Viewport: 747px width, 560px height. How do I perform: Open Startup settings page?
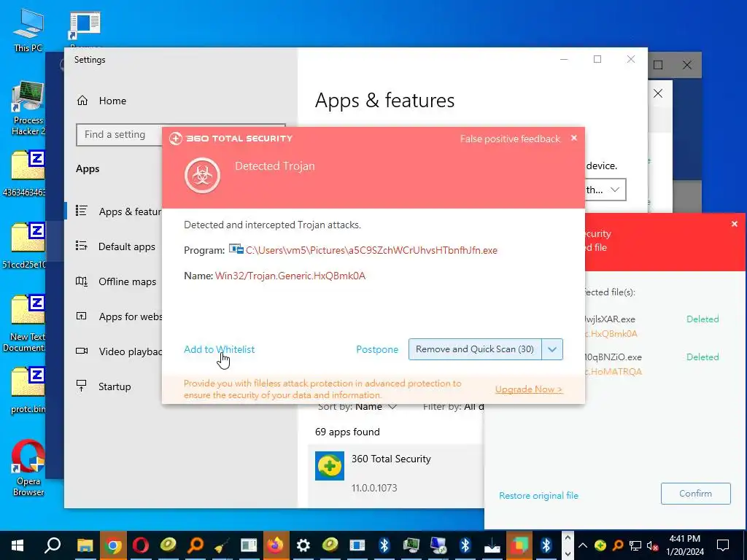tap(103, 386)
